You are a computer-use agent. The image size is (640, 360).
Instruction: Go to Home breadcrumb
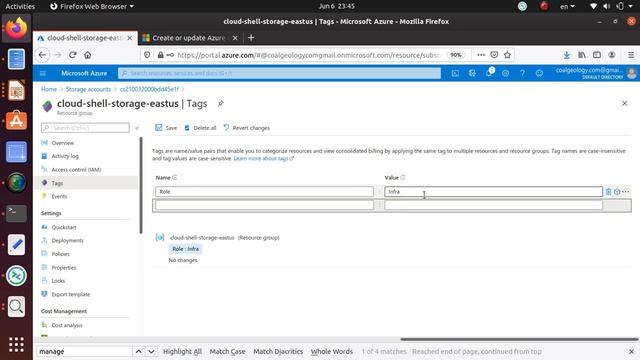[49, 89]
